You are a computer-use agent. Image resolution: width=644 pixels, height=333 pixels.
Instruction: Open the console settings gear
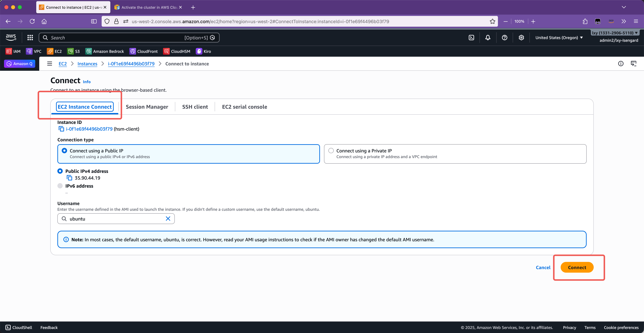521,38
